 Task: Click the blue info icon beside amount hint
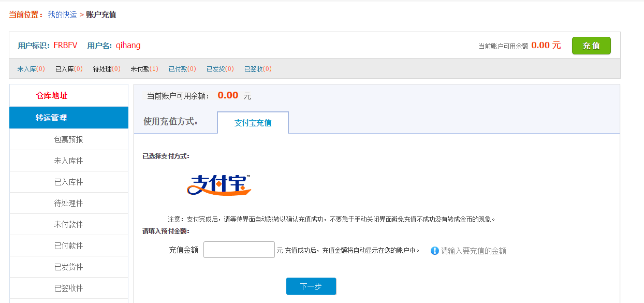tap(435, 251)
